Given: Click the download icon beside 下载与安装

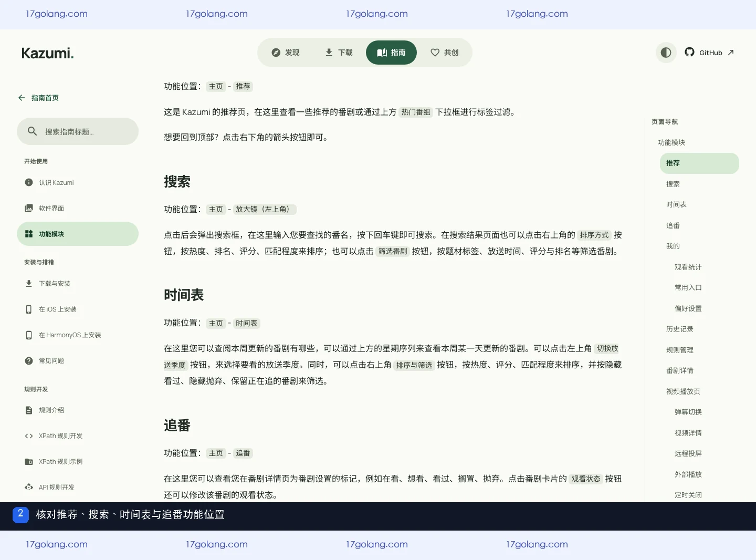Looking at the screenshot, I should (x=29, y=283).
